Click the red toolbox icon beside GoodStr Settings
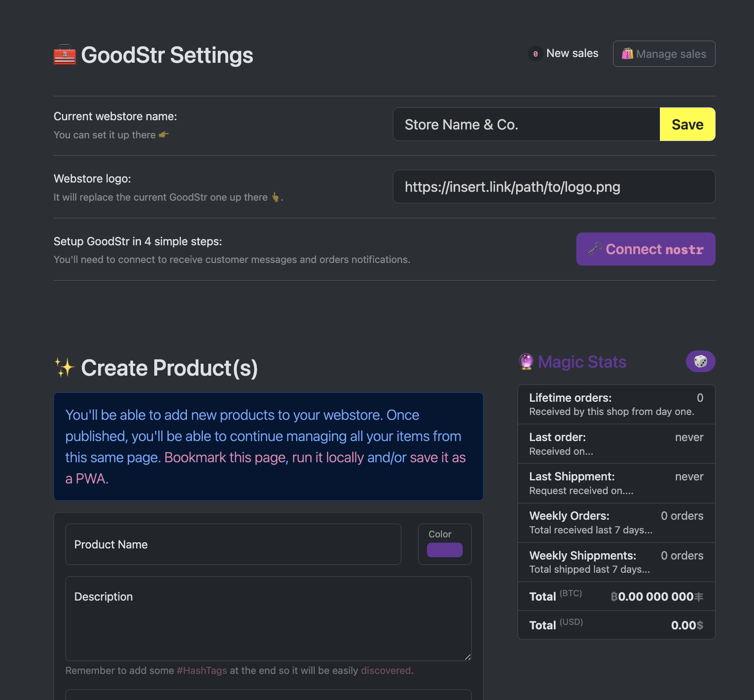The height and width of the screenshot is (700, 754). (65, 55)
